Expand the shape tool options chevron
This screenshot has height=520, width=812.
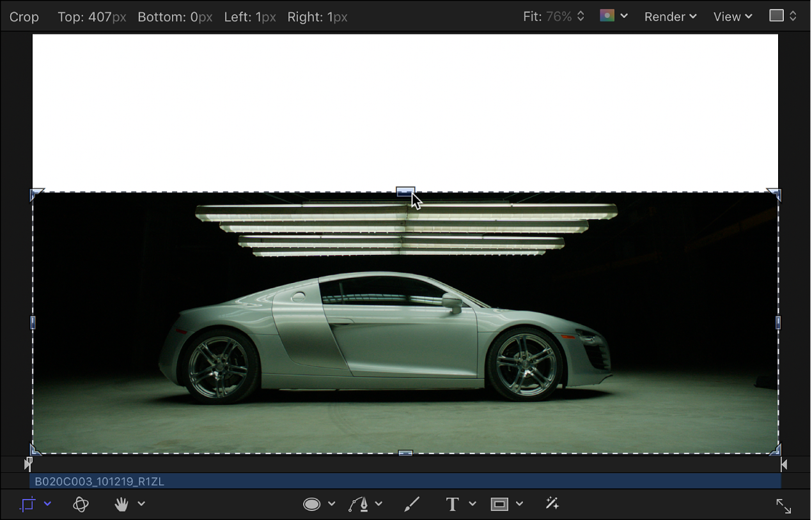pos(331,504)
